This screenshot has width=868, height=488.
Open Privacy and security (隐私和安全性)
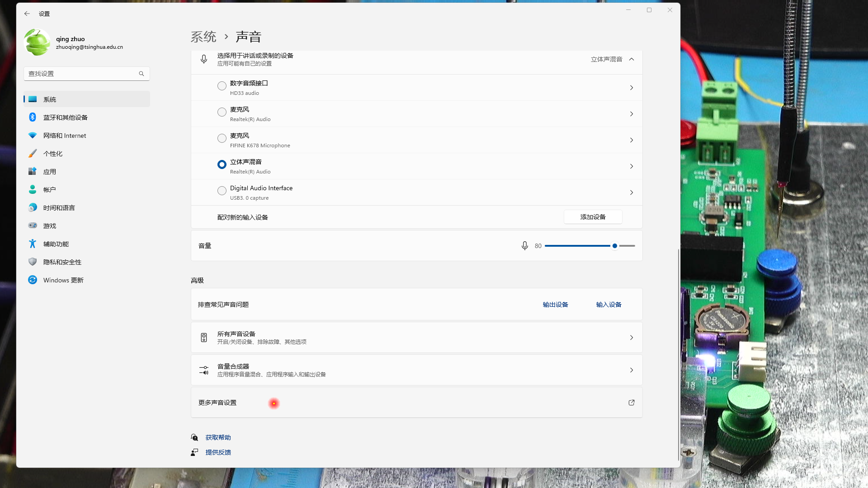tap(62, 262)
